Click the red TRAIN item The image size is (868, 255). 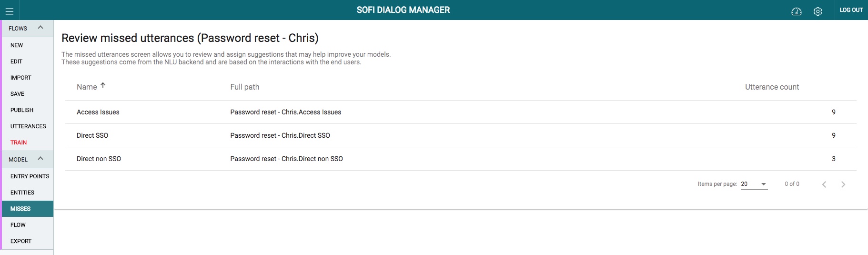[x=28, y=143]
